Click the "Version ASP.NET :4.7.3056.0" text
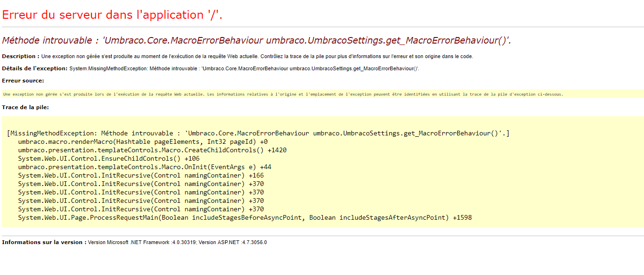 pyautogui.click(x=233, y=243)
